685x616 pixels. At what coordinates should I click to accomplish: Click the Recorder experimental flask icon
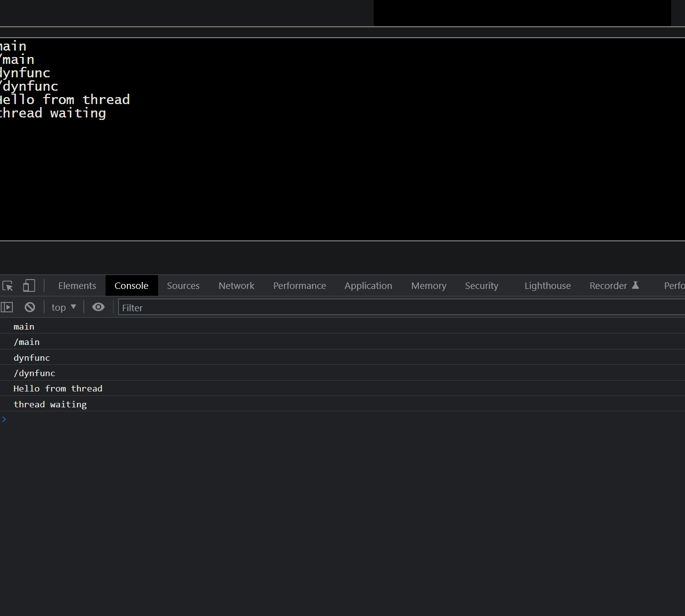[635, 285]
